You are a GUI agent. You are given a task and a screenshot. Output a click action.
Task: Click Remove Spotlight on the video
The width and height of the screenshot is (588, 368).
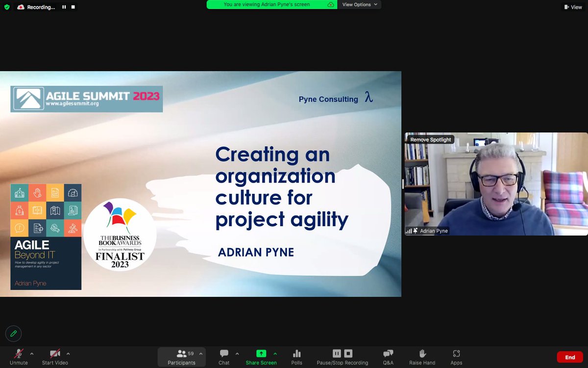tap(431, 140)
